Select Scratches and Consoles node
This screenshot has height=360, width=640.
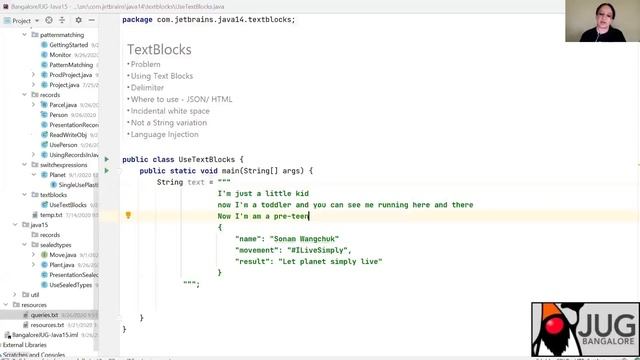coord(34,355)
